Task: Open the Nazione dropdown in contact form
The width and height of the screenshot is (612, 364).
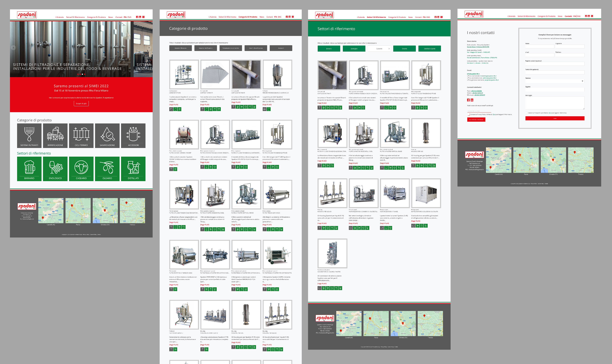Action: (x=555, y=81)
